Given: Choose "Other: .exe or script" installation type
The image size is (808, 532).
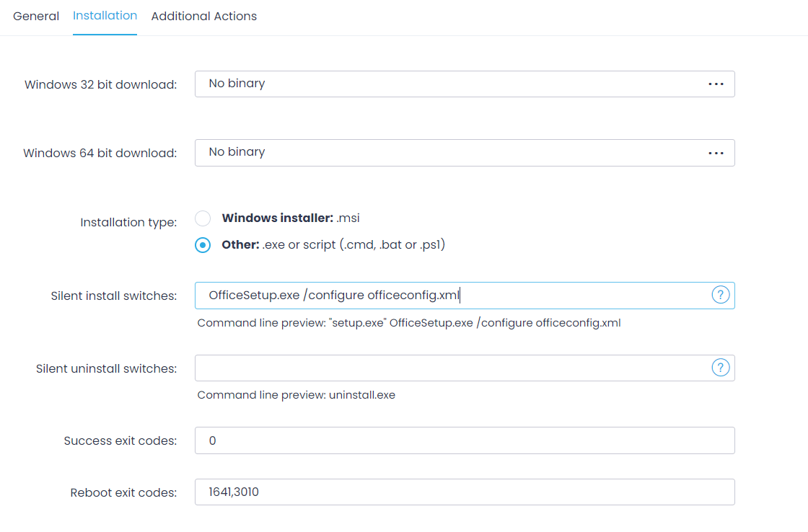Looking at the screenshot, I should click(x=203, y=244).
